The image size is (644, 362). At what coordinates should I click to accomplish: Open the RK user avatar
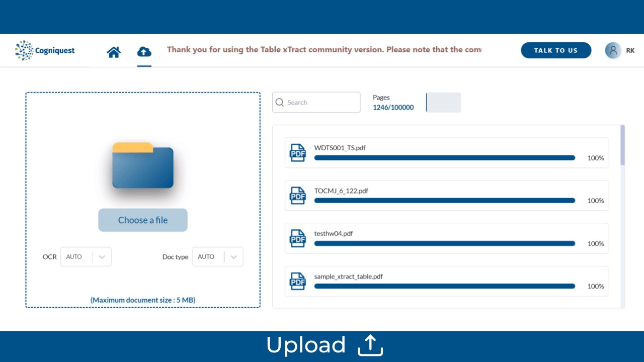tap(613, 50)
